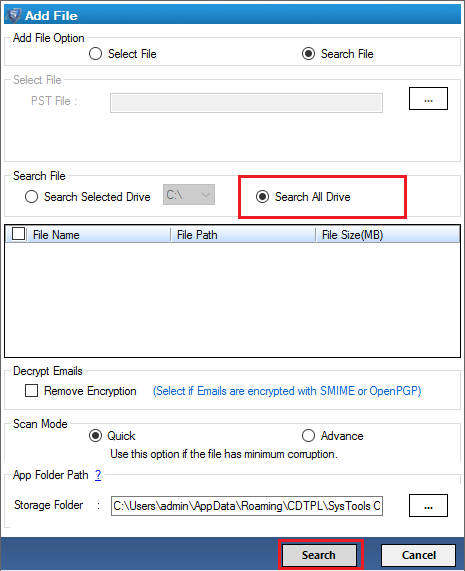Click the SysTools shield icon in title bar
Image resolution: width=465 pixels, height=571 pixels.
click(x=14, y=15)
